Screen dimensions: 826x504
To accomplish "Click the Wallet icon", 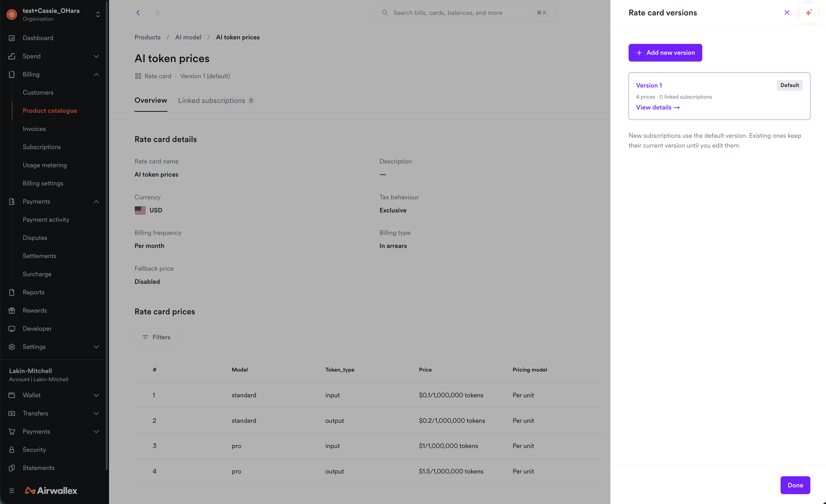I will [12, 395].
